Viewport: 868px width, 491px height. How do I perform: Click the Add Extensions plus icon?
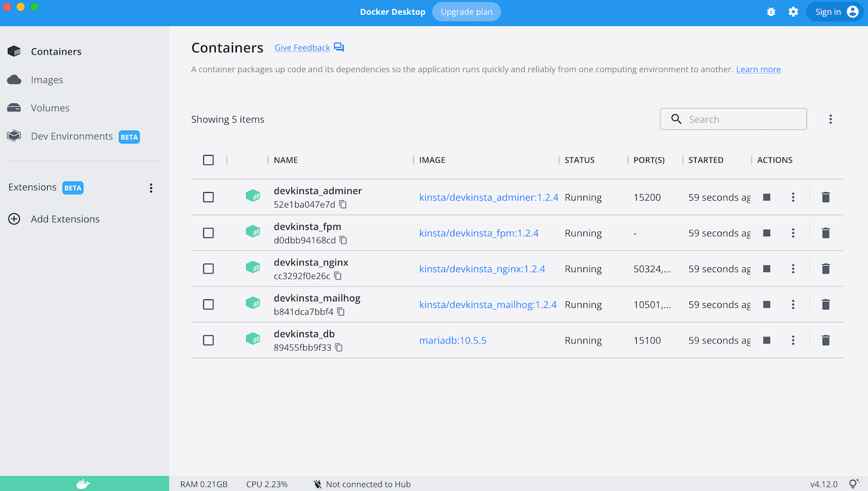point(14,219)
